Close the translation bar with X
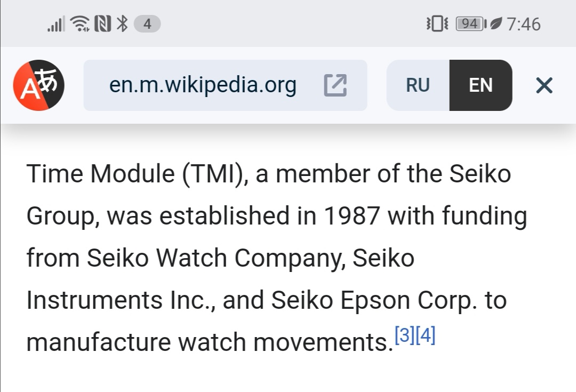Viewport: 576px width, 392px height. [544, 85]
